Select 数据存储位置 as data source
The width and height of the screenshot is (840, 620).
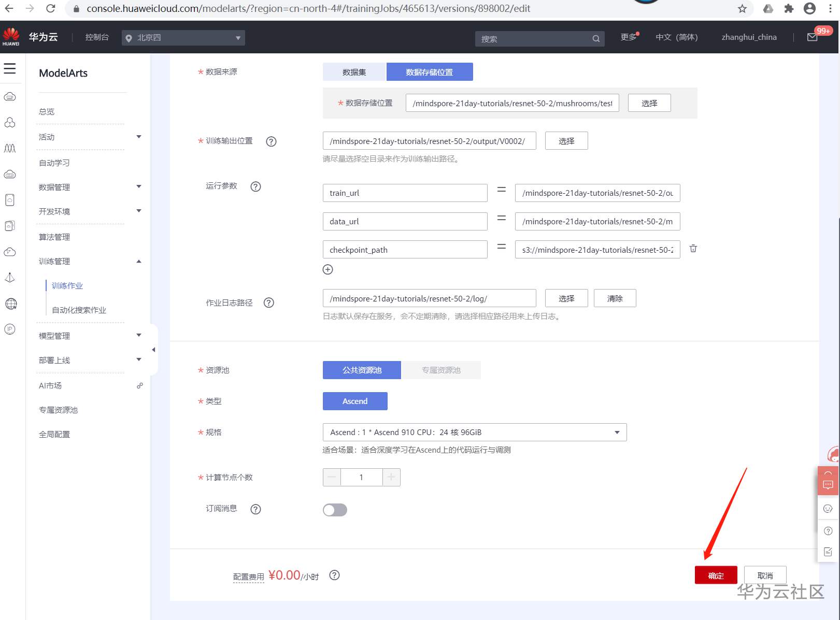pyautogui.click(x=430, y=72)
